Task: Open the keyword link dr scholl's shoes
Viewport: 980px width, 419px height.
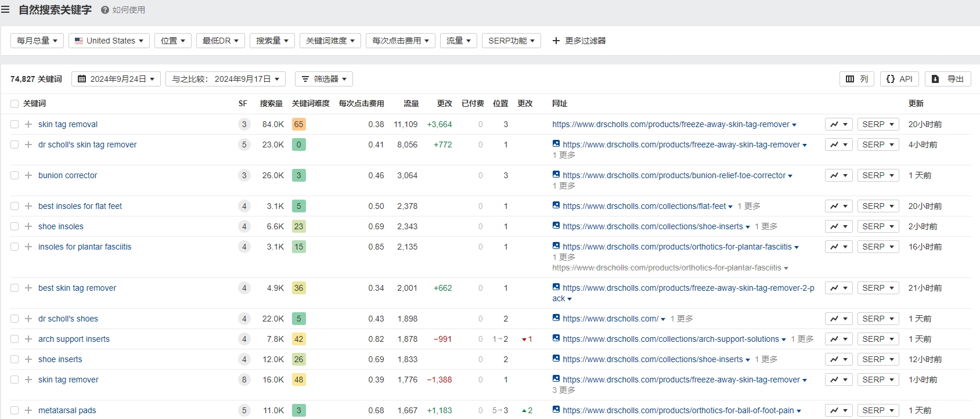Action: pos(68,319)
